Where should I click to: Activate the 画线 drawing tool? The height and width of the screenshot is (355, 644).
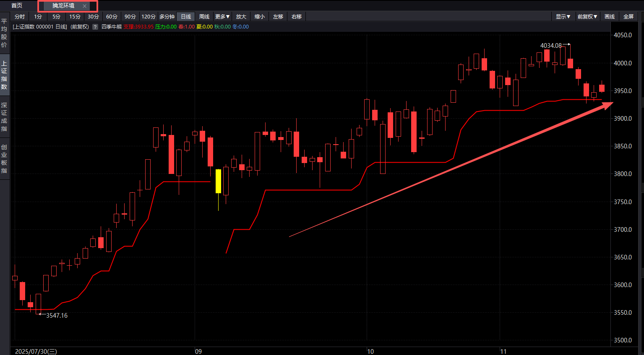coord(610,17)
